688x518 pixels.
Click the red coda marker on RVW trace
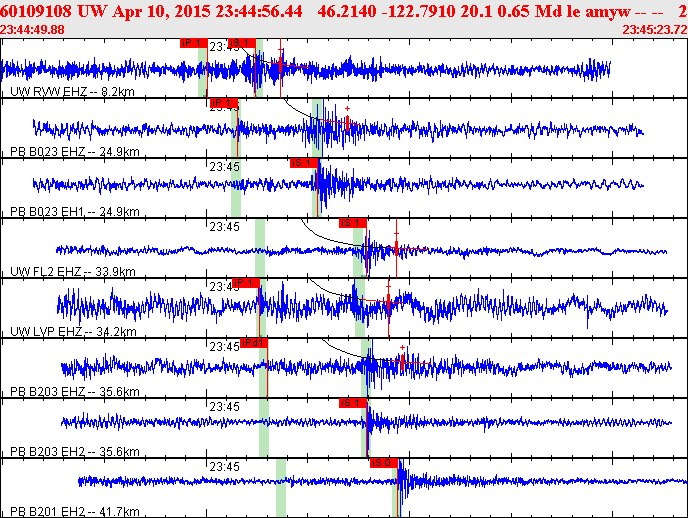pos(280,64)
